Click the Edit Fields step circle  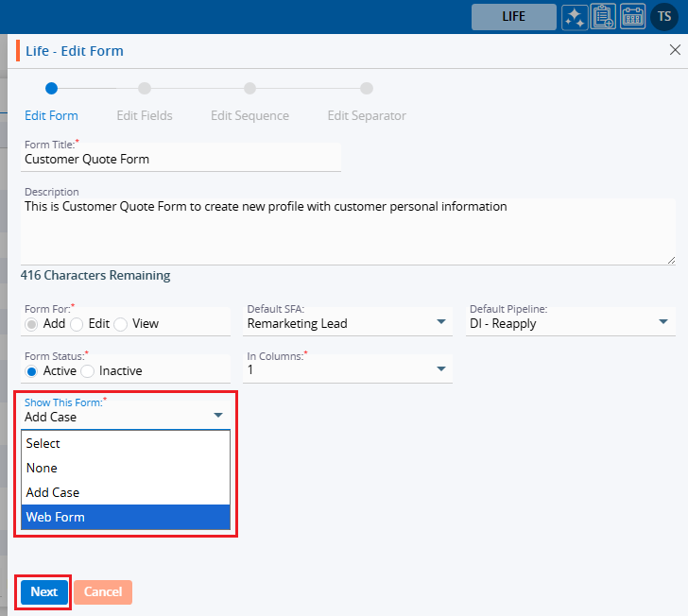(145, 89)
